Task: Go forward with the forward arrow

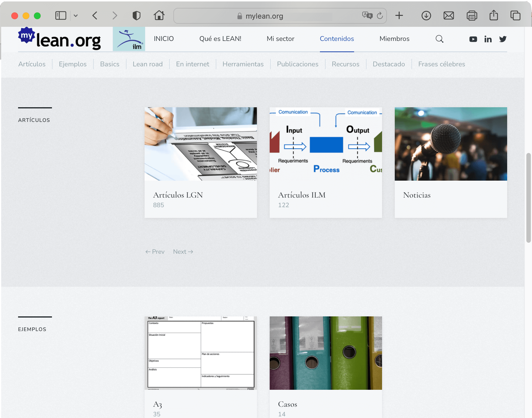Action: 115,16
